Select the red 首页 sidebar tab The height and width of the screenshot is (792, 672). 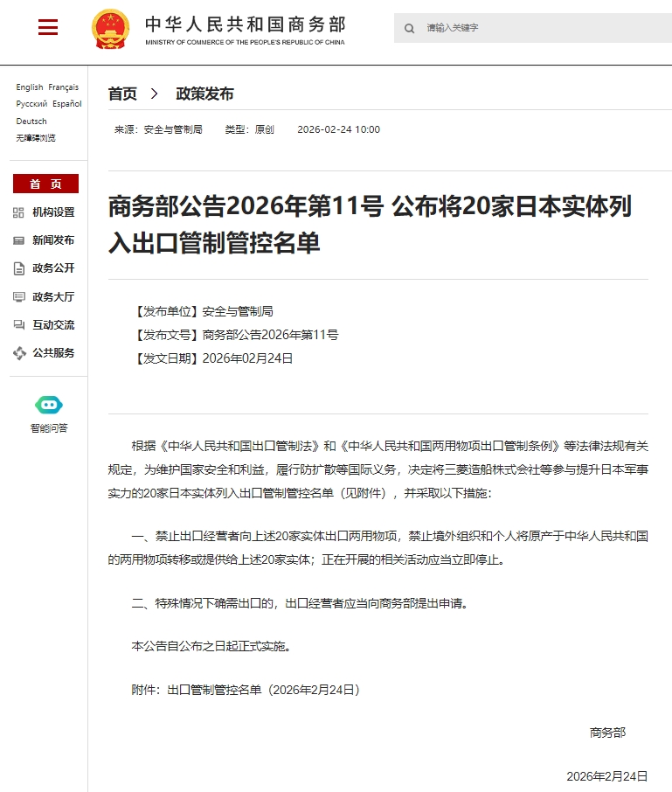coord(46,184)
